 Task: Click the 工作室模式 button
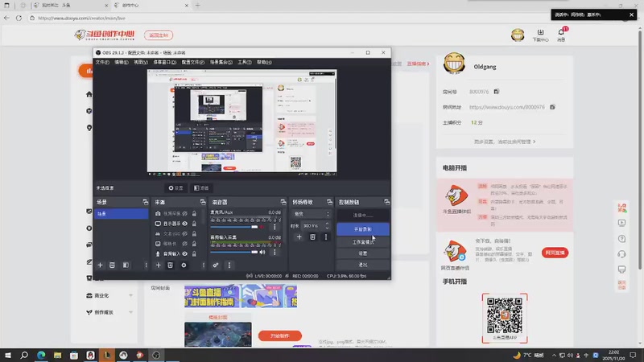click(363, 242)
